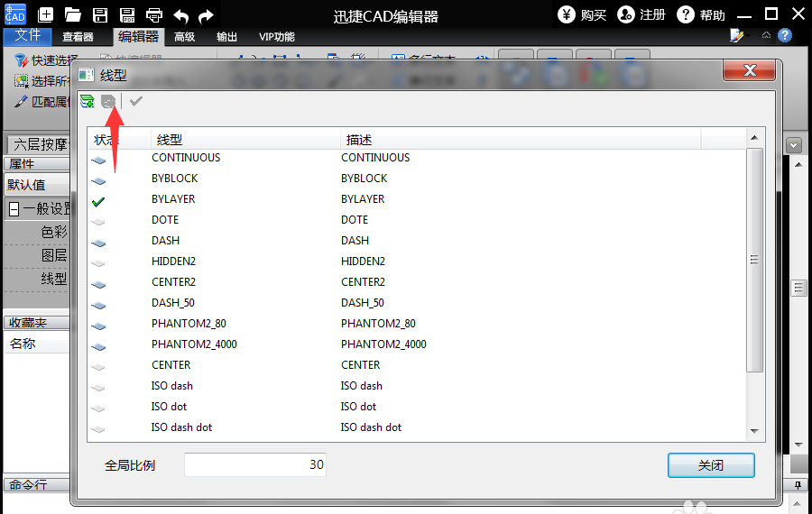Click status icon of DASH_50 row
Viewport: 812px width, 514px height.
pos(98,306)
